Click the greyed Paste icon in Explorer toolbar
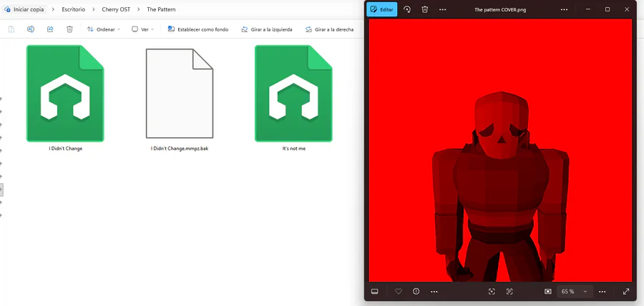Image resolution: width=644 pixels, height=306 pixels. (11, 29)
